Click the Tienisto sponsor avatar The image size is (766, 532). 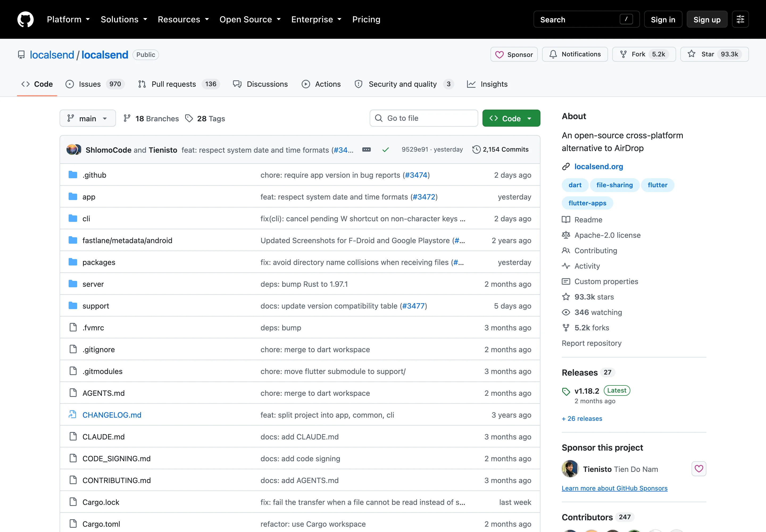click(x=570, y=469)
